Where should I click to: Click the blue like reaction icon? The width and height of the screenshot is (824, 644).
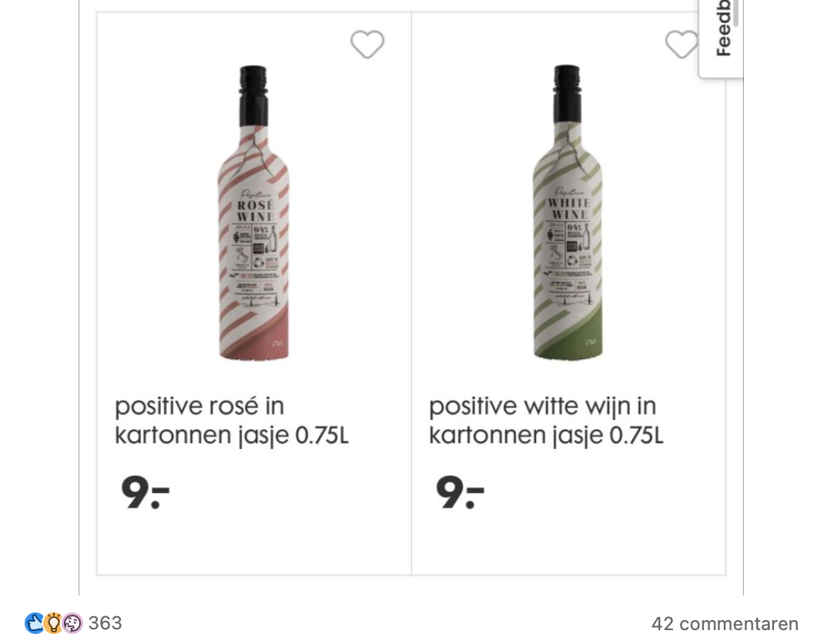[35, 623]
